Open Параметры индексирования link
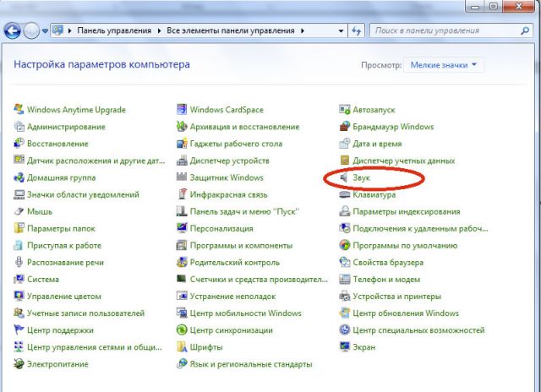This screenshot has height=392, width=541. pos(407,211)
